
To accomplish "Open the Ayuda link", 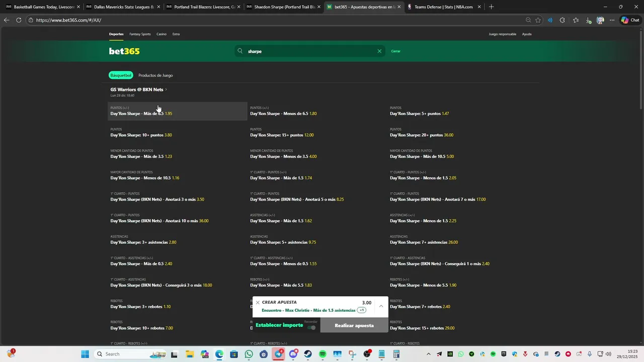I will click(527, 34).
